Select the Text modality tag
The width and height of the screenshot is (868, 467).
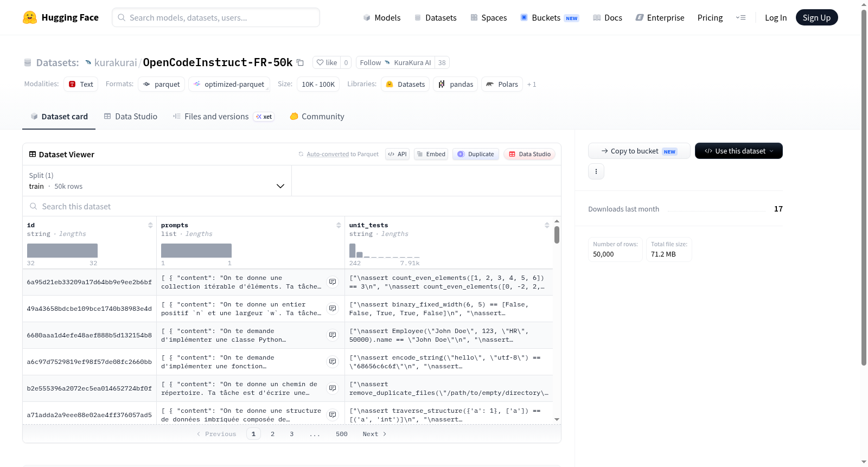(x=81, y=84)
